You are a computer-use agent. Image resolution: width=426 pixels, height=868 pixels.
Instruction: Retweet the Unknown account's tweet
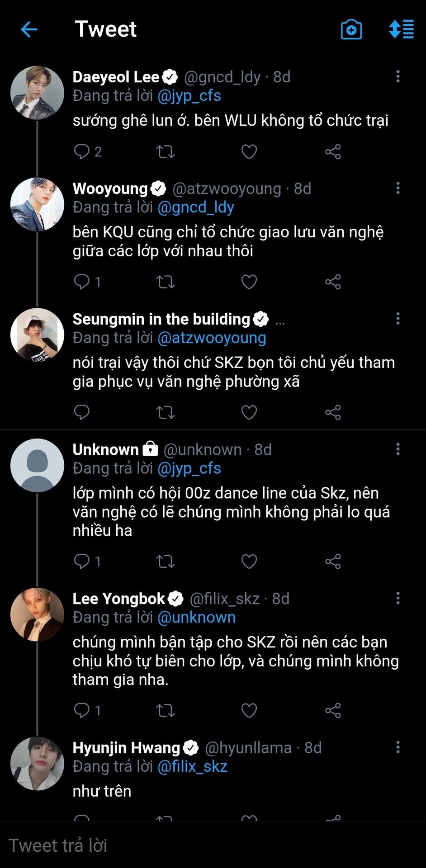[x=166, y=561]
